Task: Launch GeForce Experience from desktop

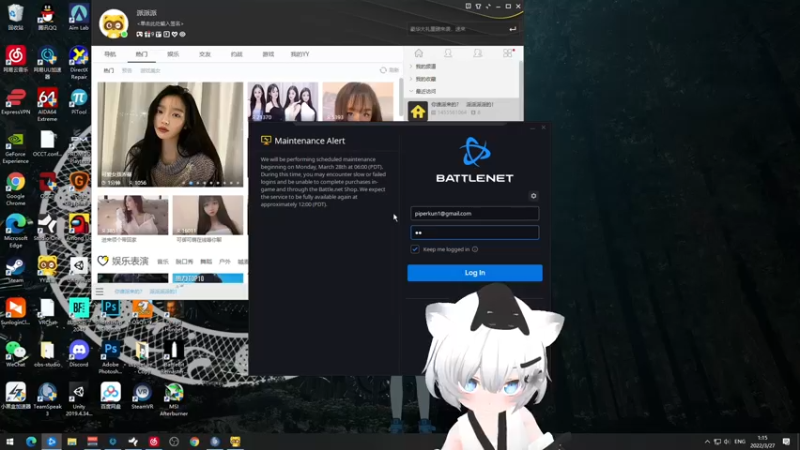Action: [16, 147]
